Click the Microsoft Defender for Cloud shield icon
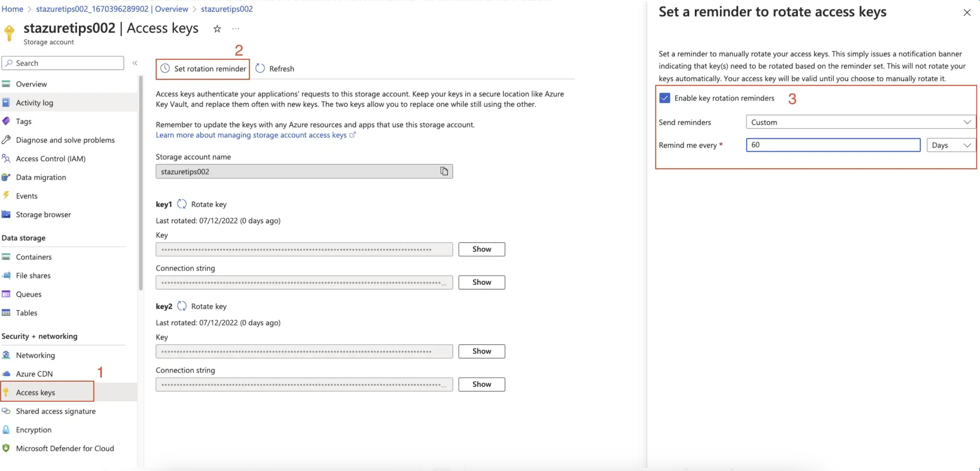980x471 pixels. point(6,448)
